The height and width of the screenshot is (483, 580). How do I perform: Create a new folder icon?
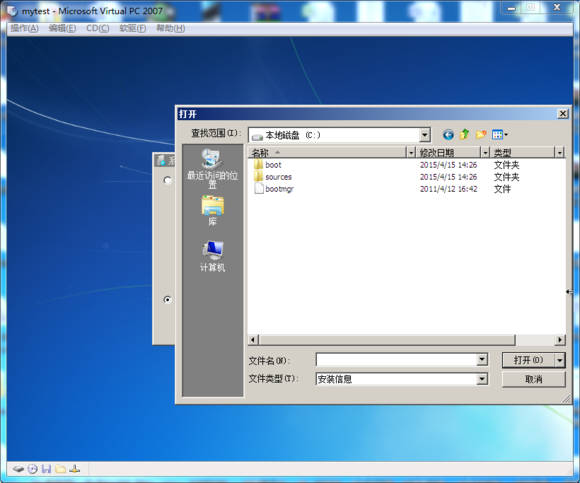coord(481,135)
